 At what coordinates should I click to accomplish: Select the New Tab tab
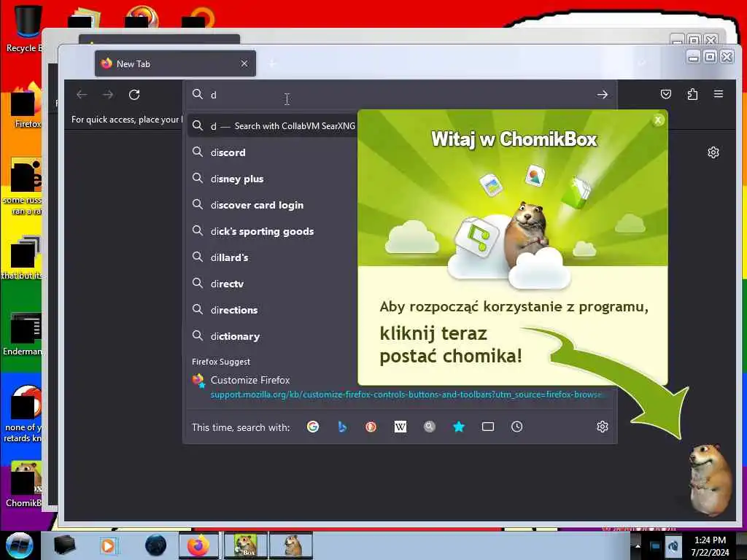click(175, 63)
